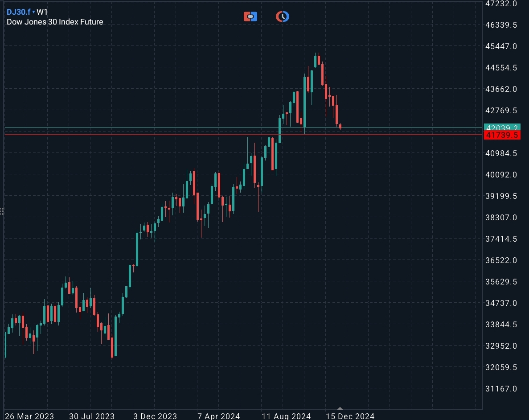Image resolution: width=529 pixels, height=420 pixels.
Task: Click the 15 Dec 2024 date label
Action: [x=350, y=416]
